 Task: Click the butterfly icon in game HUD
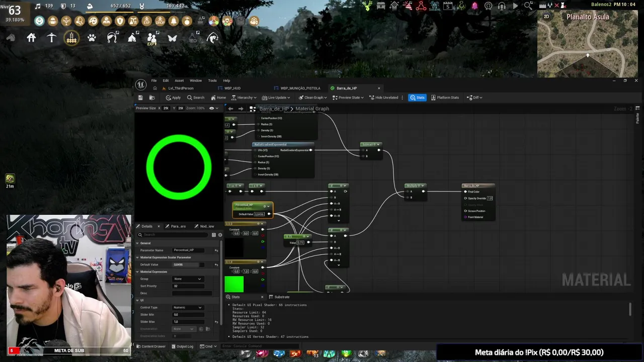click(172, 38)
